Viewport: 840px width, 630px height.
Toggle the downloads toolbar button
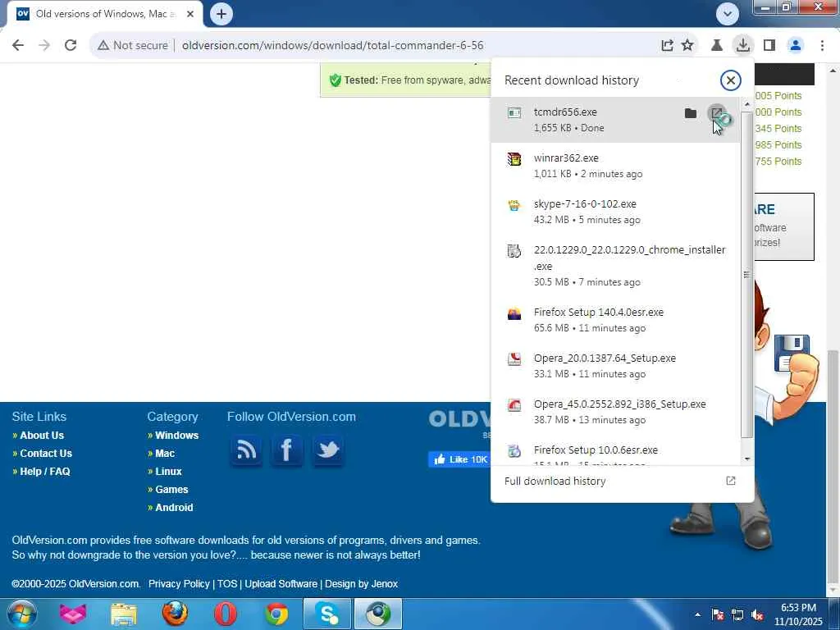click(742, 46)
